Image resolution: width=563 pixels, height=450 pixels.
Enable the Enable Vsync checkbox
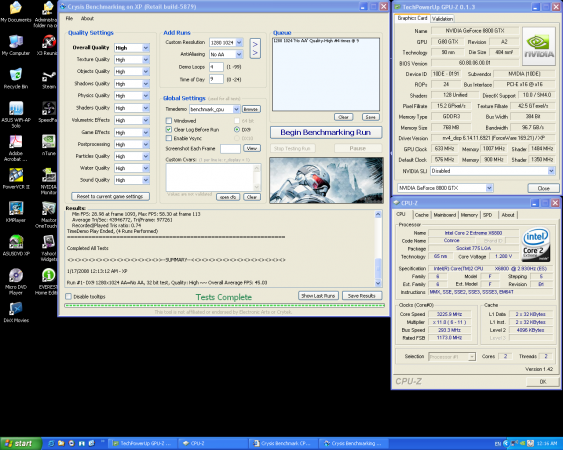click(169, 138)
